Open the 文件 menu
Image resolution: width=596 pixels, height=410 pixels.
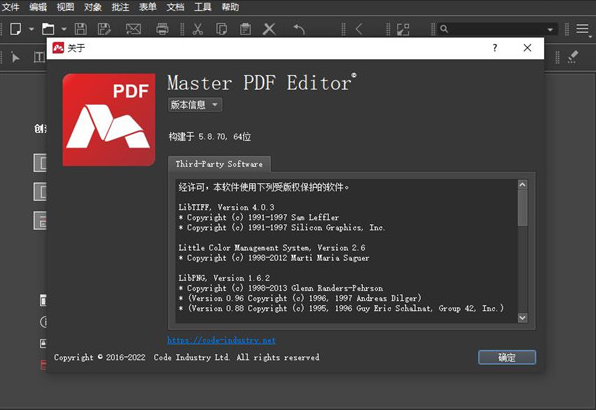11,7
